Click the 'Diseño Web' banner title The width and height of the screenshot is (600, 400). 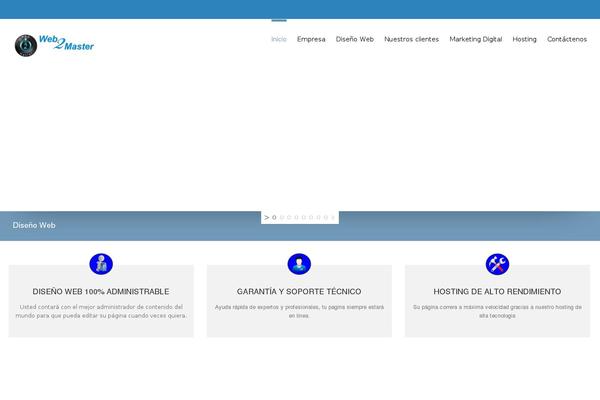[x=34, y=225]
